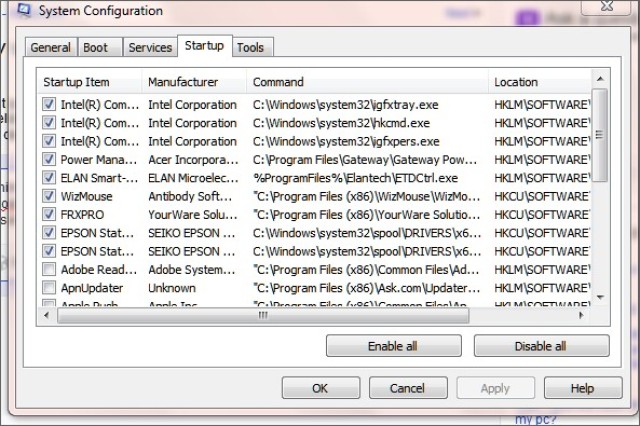This screenshot has height=426, width=640.
Task: Click the greyed-out Apply button
Action: [x=496, y=388]
